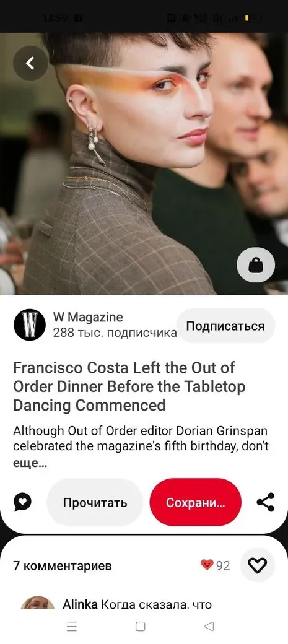Save the pin with Сохранить button
Image resolution: width=288 pixels, height=644 pixels.
click(x=196, y=503)
